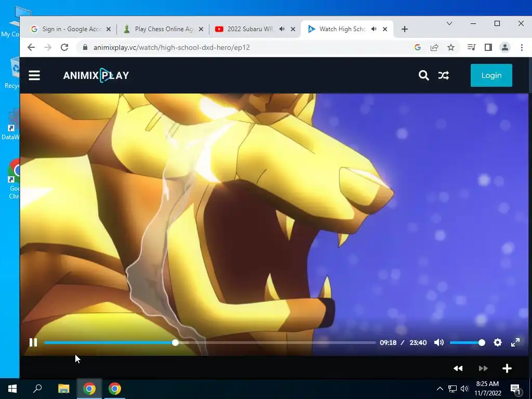Toggle the Chrome side panel

[x=488, y=47]
